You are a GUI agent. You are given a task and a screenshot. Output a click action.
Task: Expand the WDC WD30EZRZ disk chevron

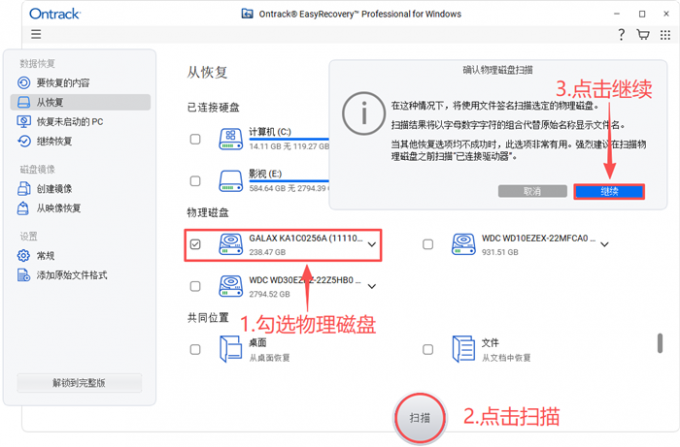(372, 287)
